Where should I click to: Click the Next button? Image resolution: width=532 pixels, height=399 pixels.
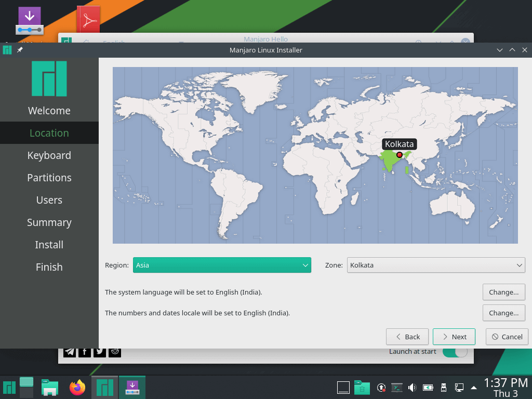pyautogui.click(x=454, y=337)
